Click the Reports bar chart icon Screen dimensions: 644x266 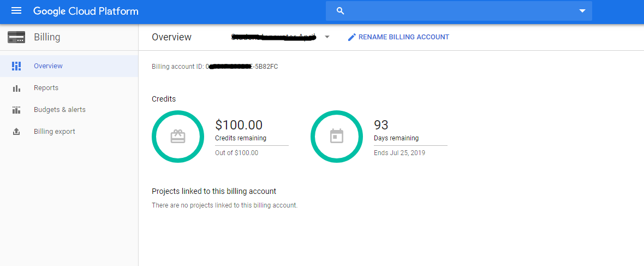click(x=16, y=88)
